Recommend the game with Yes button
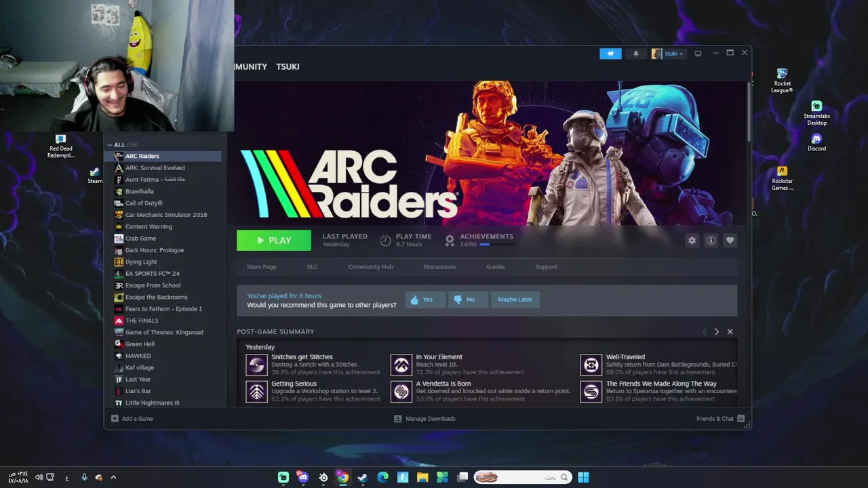Image resolution: width=868 pixels, height=488 pixels. point(425,300)
